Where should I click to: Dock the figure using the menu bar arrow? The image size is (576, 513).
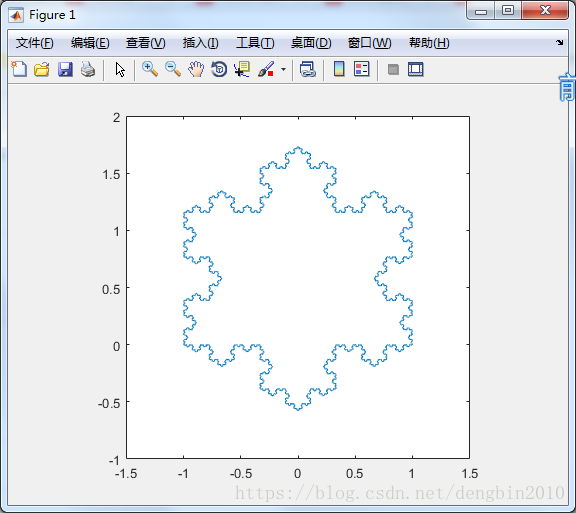[559, 42]
